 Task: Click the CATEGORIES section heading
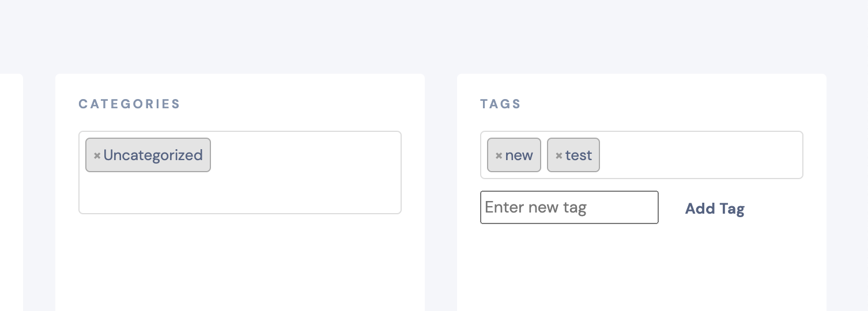coord(130,104)
